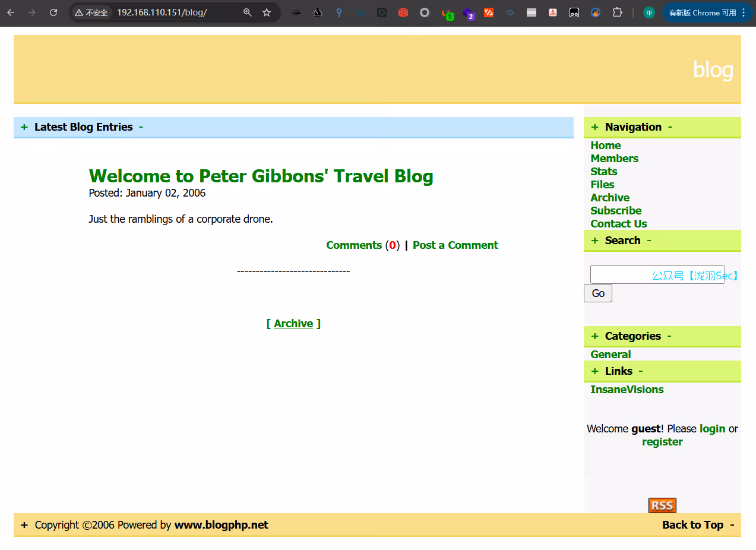Click the orange RSS feed icon

click(662, 505)
